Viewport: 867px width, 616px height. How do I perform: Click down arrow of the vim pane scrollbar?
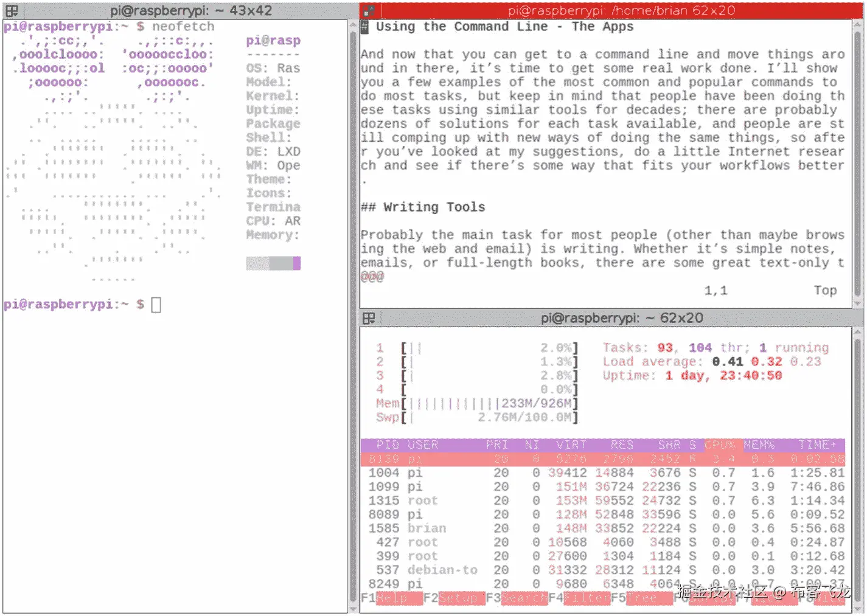[858, 303]
